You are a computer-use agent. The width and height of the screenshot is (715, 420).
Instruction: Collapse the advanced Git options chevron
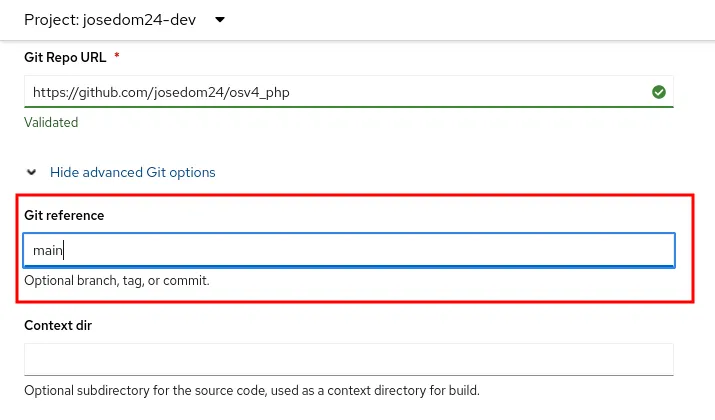point(32,172)
